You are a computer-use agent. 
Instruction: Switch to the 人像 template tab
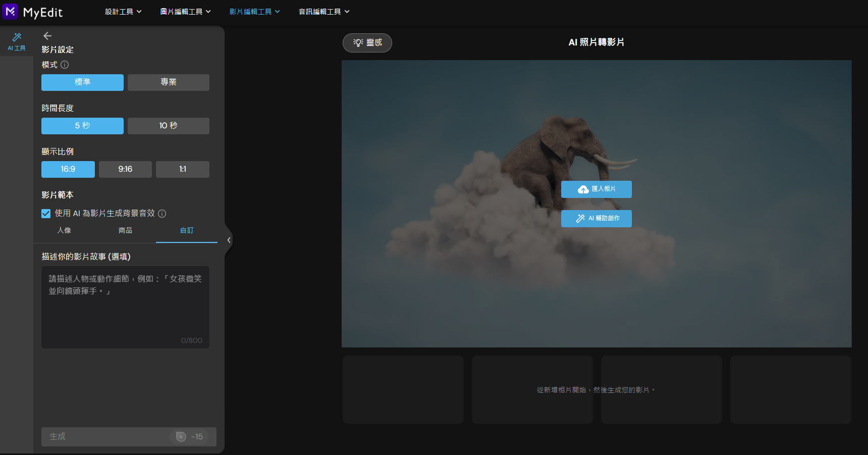tap(64, 231)
